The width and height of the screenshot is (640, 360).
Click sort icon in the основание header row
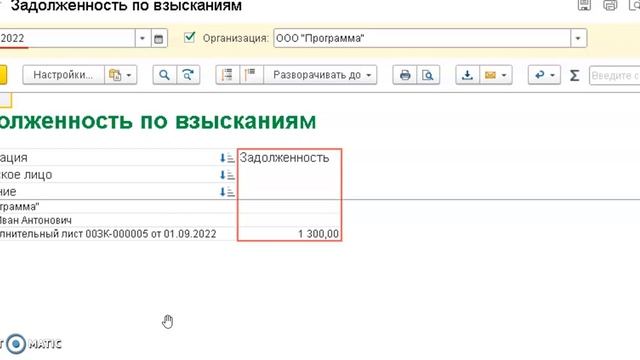(x=227, y=192)
